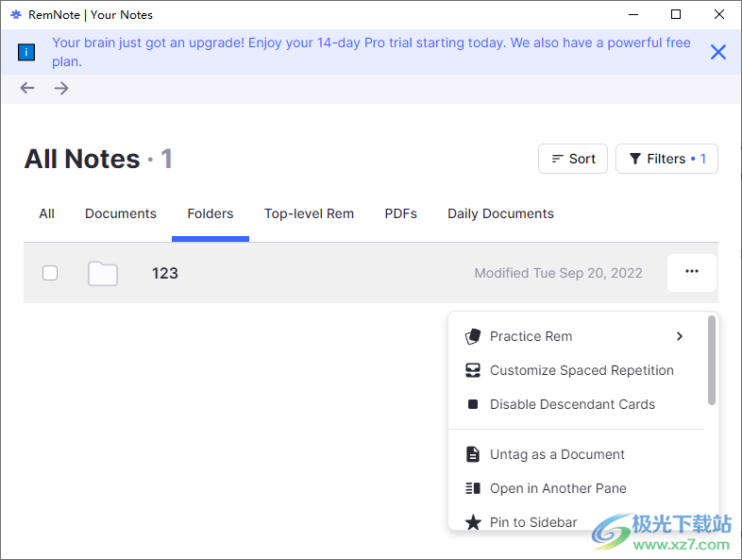Show the PDFs tab
Image resolution: width=742 pixels, height=560 pixels.
(x=401, y=213)
